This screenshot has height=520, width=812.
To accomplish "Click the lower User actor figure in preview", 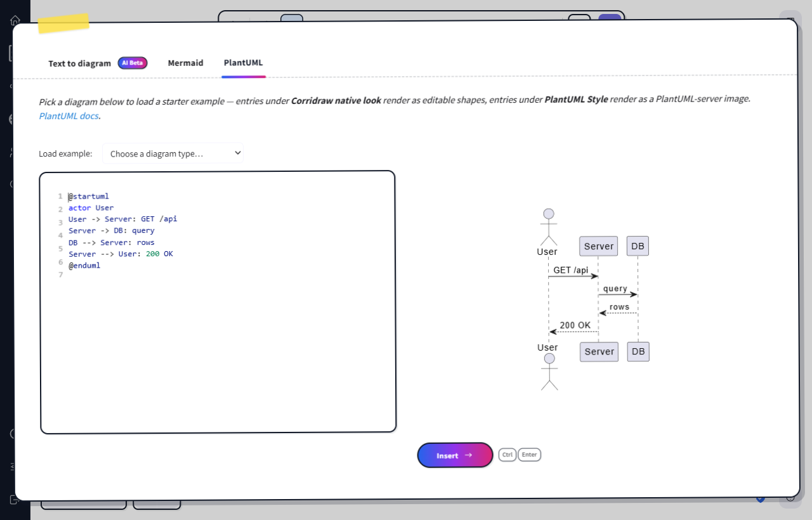I will point(549,372).
